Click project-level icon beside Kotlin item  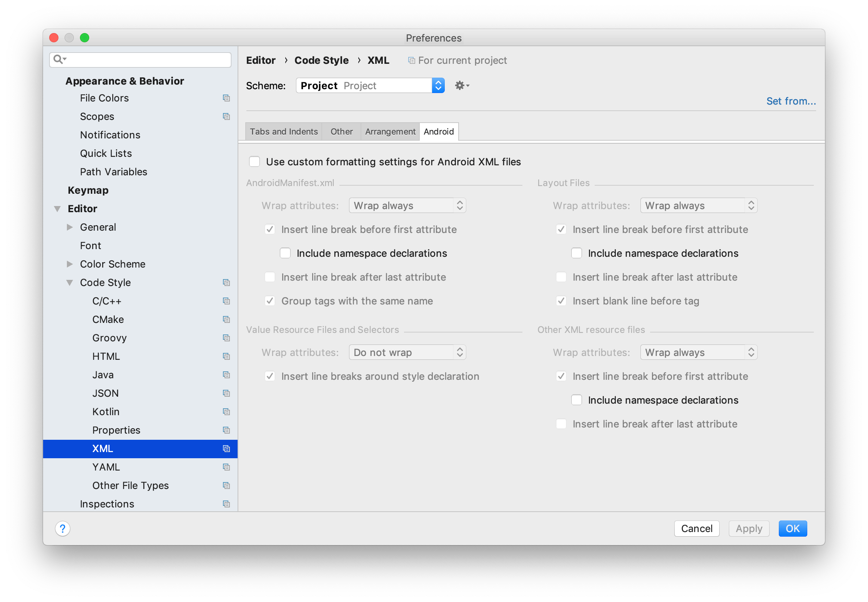pos(226,412)
